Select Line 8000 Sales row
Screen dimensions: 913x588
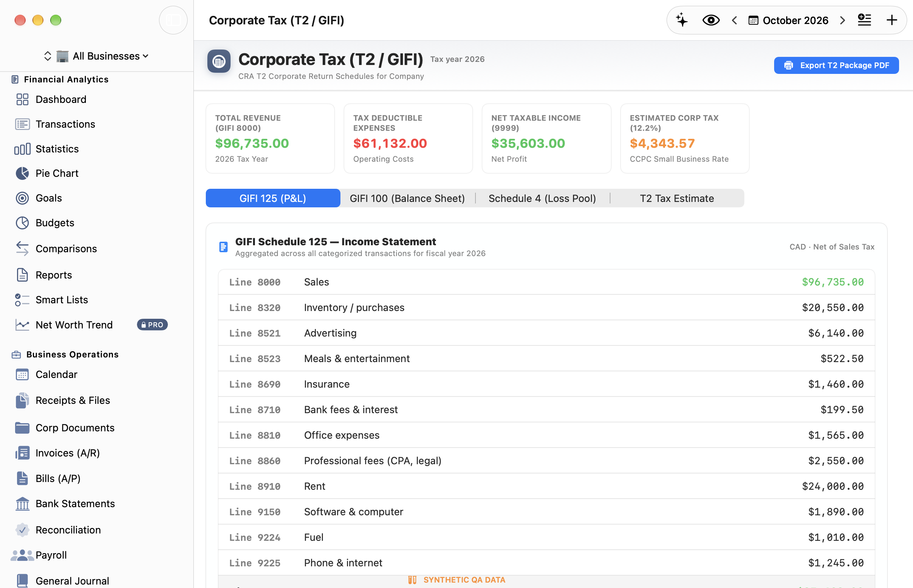click(x=546, y=282)
